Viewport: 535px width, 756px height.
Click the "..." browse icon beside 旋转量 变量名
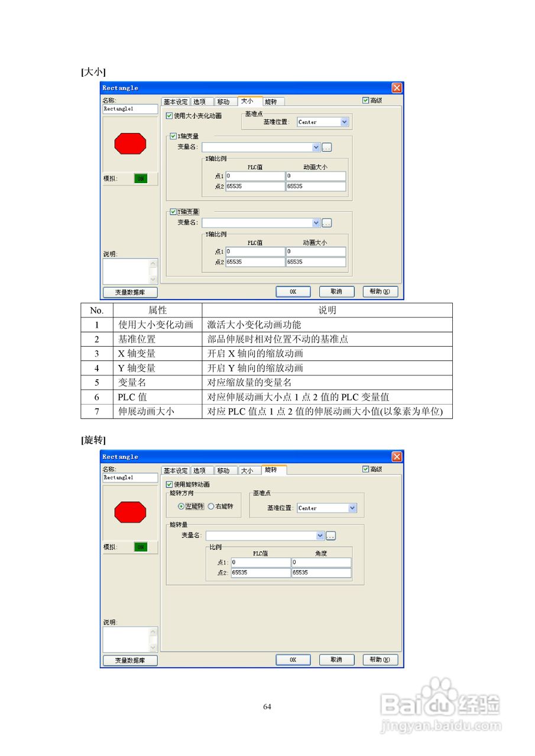[330, 535]
